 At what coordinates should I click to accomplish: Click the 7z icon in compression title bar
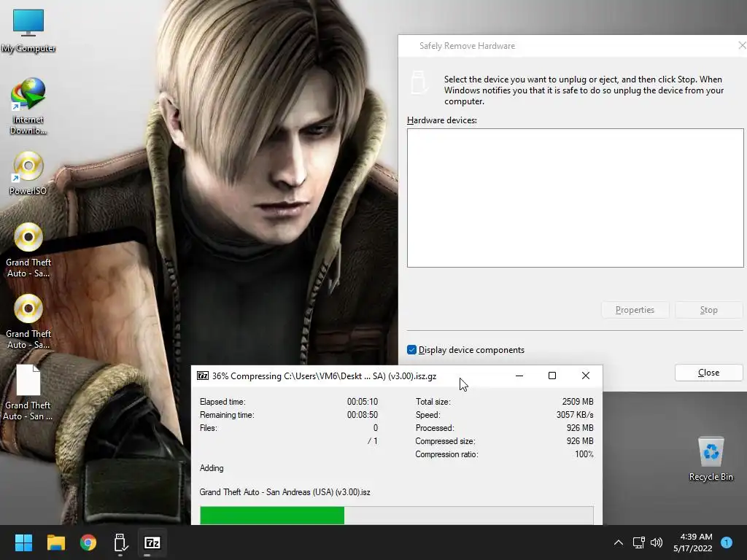203,376
